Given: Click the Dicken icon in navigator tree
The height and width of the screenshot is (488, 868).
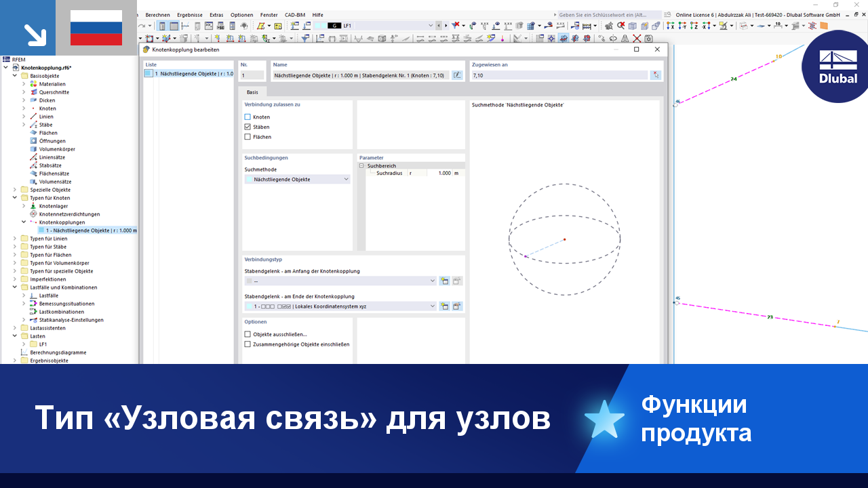Looking at the screenshot, I should click(33, 100).
